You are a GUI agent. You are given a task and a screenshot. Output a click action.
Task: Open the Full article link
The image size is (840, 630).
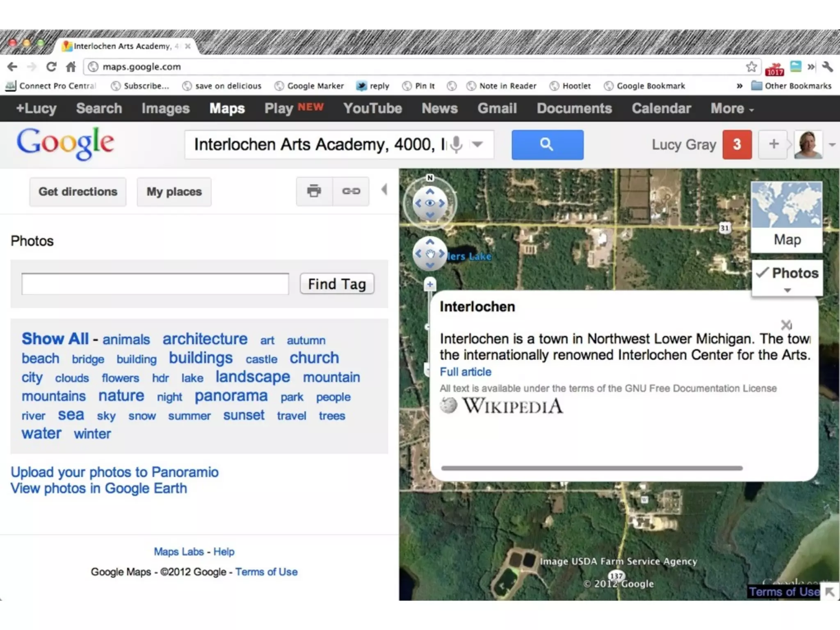click(x=466, y=372)
